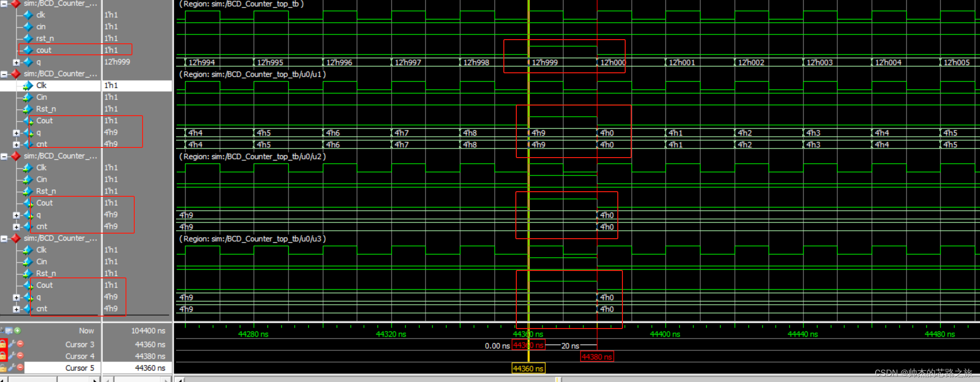This screenshot has width=980, height=382.
Task: Click the 12'h001 bus value in the waveform
Action: click(x=681, y=62)
